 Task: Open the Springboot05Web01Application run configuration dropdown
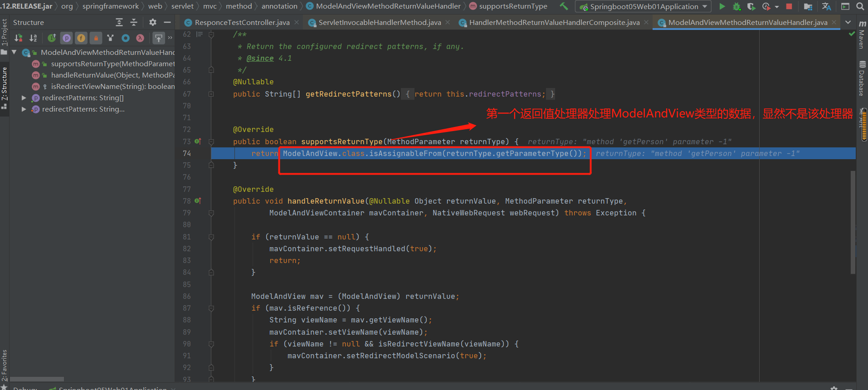[644, 6]
